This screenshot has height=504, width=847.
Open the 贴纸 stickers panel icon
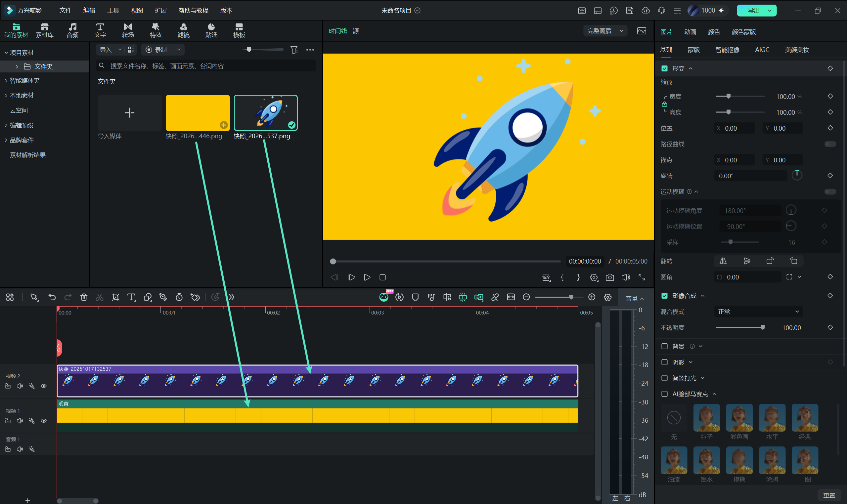pos(211,30)
